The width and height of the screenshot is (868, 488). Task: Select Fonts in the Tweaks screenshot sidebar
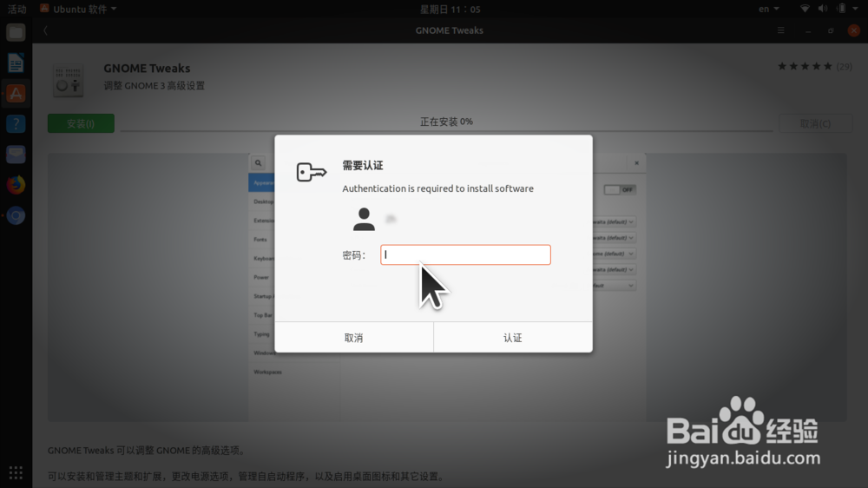point(260,240)
